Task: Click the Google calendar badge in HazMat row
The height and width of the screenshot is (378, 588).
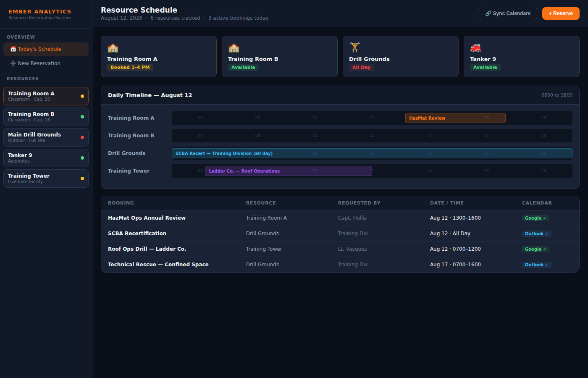Action: [x=535, y=218]
